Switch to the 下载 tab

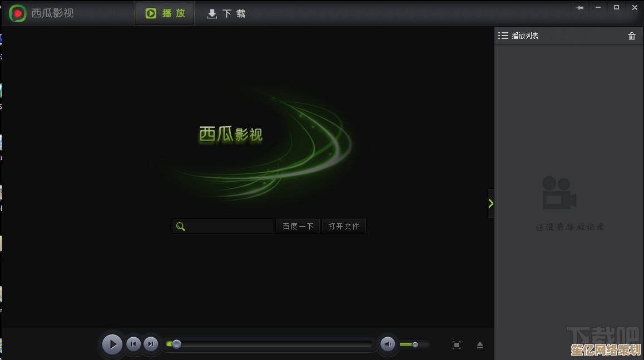coord(226,14)
